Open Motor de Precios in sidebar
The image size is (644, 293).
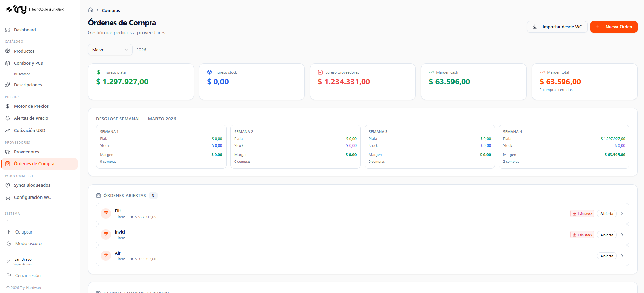click(x=31, y=106)
